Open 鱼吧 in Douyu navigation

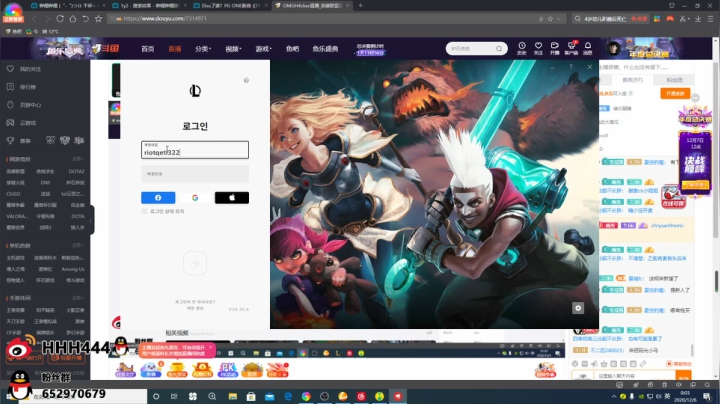point(292,49)
